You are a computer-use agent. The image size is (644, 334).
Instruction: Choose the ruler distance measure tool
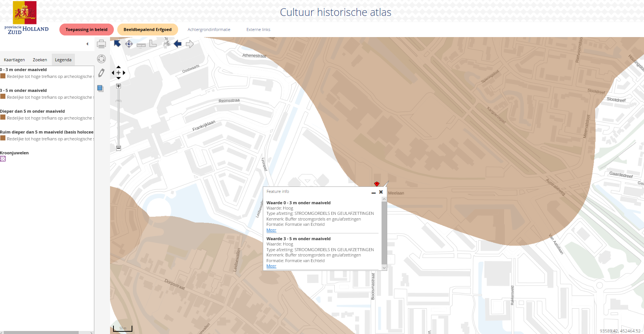[x=141, y=45]
